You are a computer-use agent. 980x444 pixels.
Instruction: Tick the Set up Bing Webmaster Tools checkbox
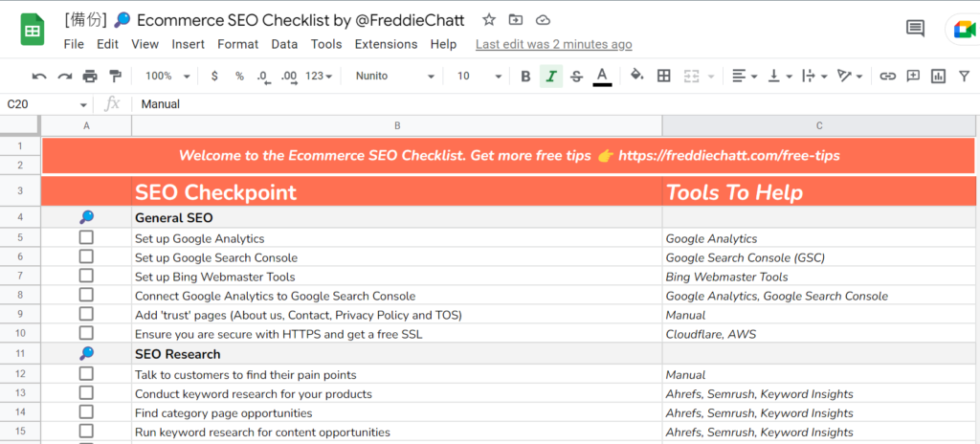pyautogui.click(x=86, y=276)
